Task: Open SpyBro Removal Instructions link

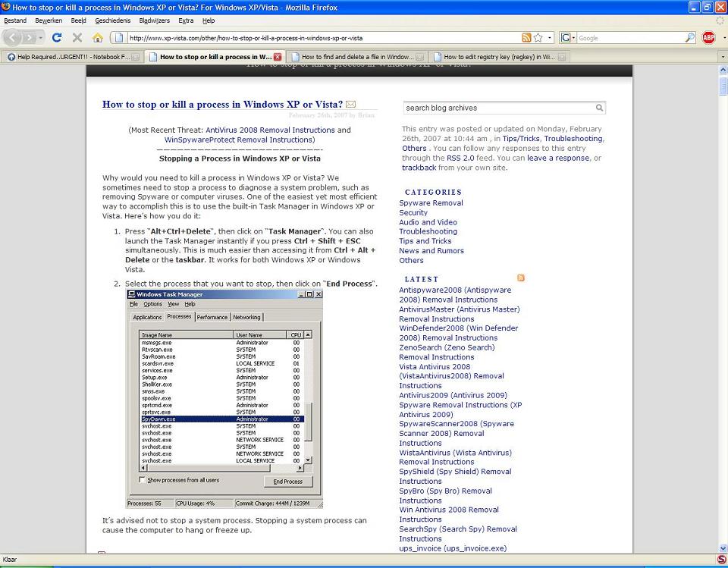Action: point(445,495)
